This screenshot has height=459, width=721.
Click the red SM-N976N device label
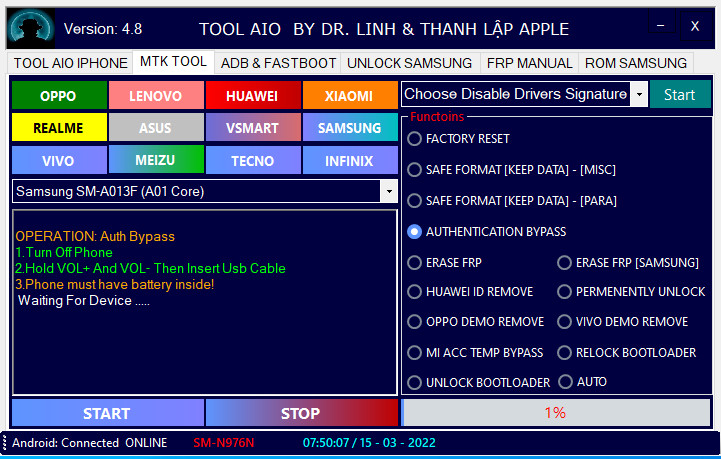(223, 443)
